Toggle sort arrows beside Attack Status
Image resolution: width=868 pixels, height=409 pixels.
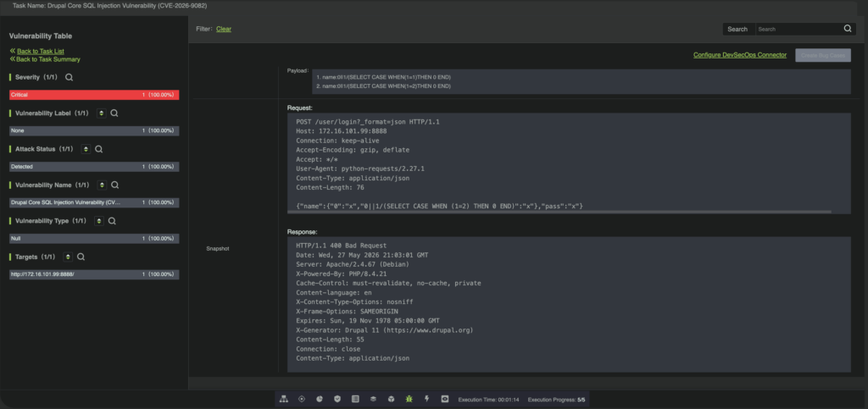point(86,149)
